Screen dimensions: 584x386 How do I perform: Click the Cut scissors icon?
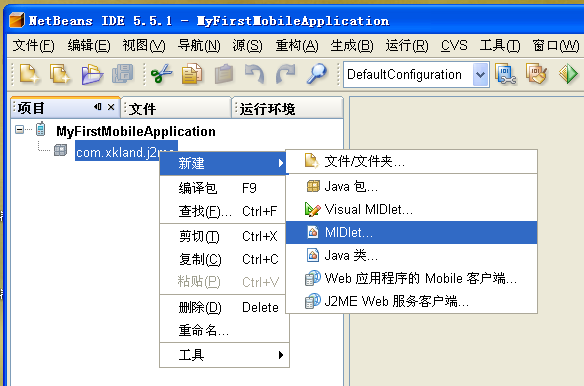coord(162,74)
